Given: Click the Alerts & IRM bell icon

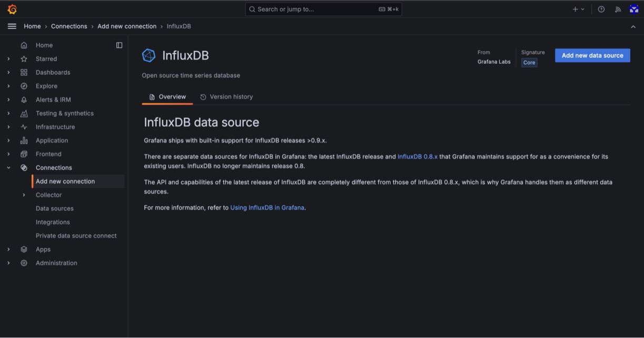Looking at the screenshot, I should (24, 100).
